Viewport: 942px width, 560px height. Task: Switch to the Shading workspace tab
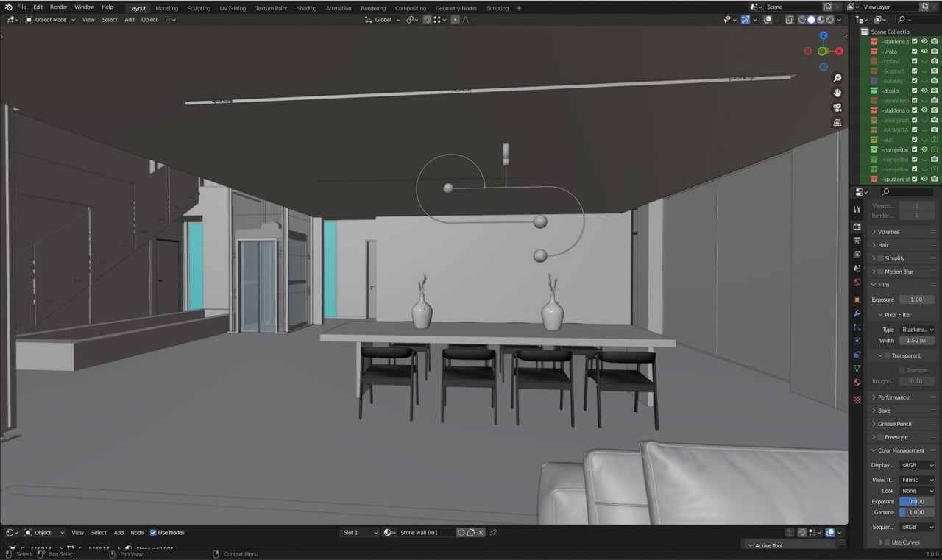click(x=306, y=8)
